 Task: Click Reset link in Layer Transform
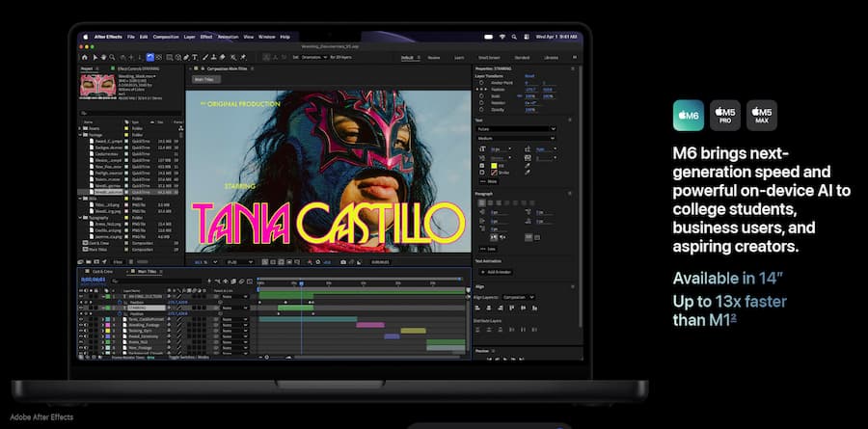click(x=529, y=76)
